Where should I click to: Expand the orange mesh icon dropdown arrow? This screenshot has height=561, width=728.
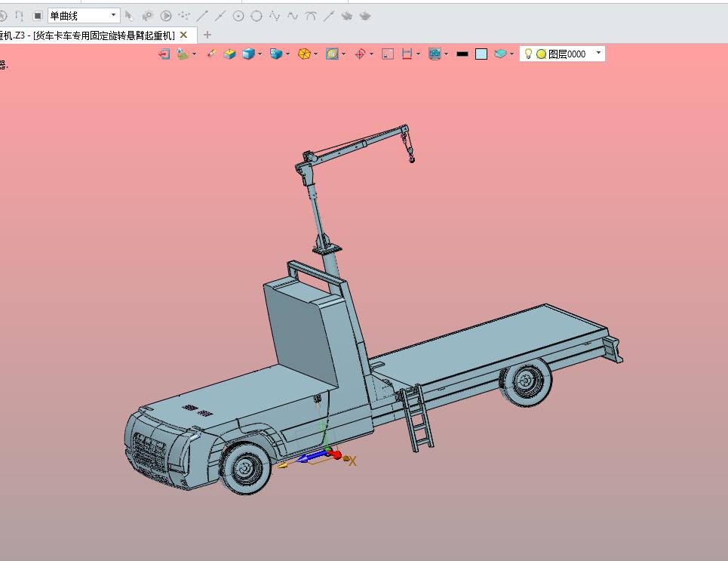pyautogui.click(x=315, y=54)
